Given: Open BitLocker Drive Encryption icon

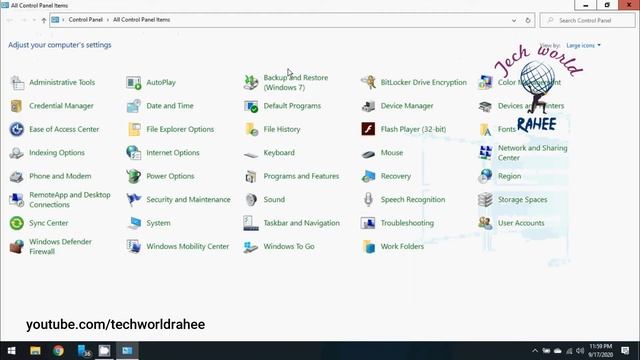Looking at the screenshot, I should (368, 82).
